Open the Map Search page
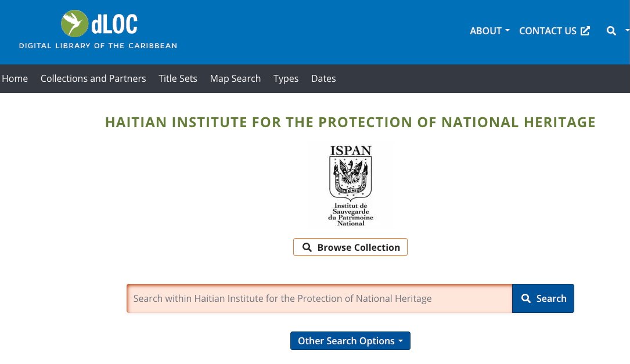This screenshot has width=630, height=364. (x=235, y=78)
